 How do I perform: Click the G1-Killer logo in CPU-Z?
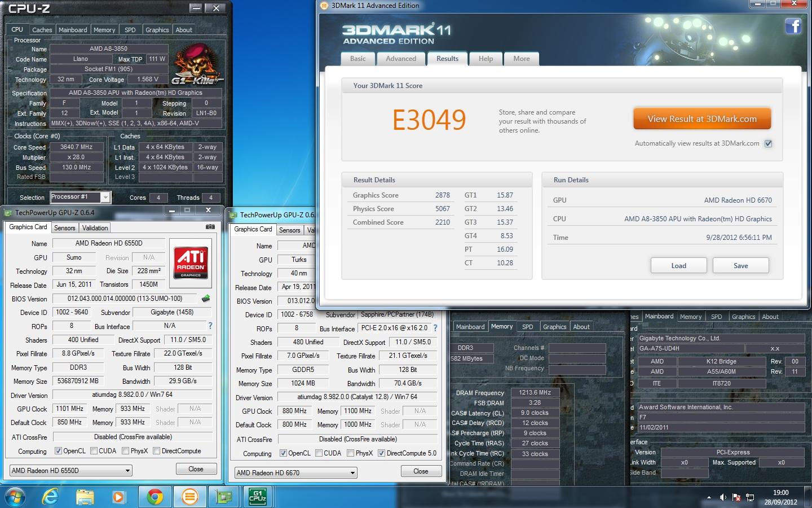(x=196, y=65)
